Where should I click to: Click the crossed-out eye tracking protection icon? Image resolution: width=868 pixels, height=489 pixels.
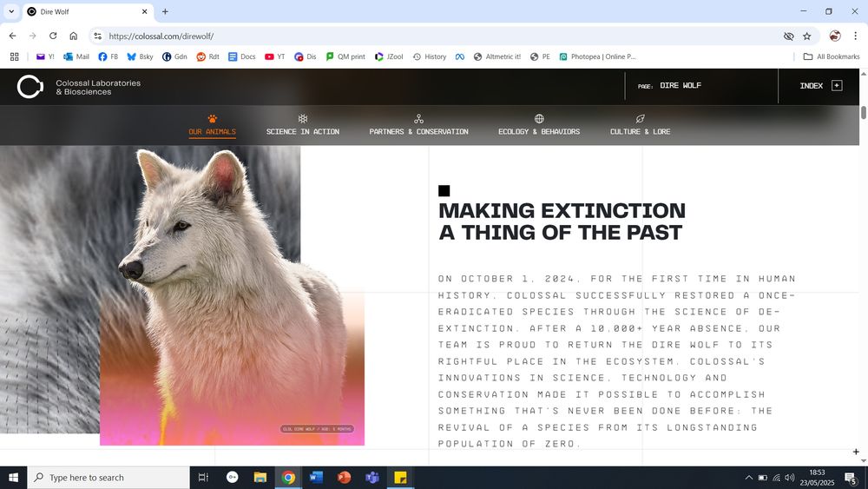pyautogui.click(x=789, y=36)
